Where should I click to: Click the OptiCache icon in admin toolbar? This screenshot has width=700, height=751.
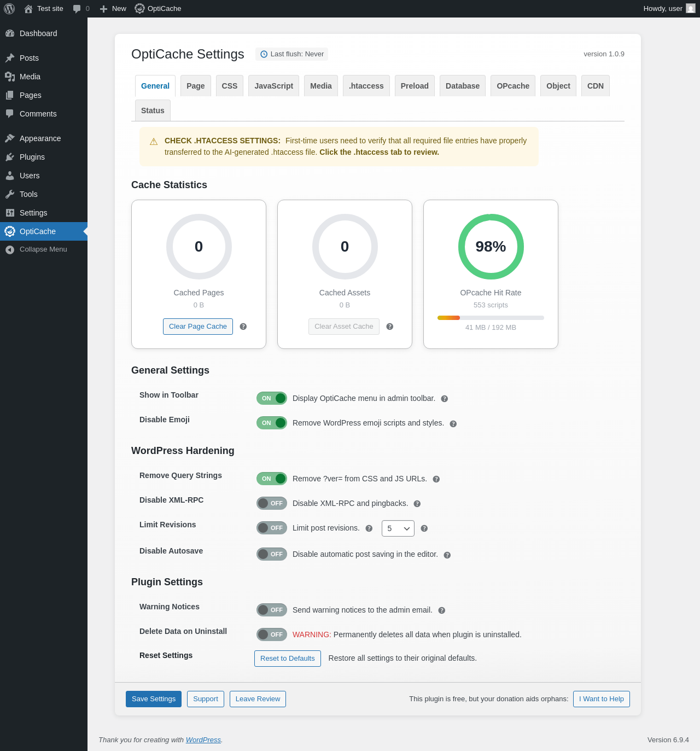coord(140,9)
